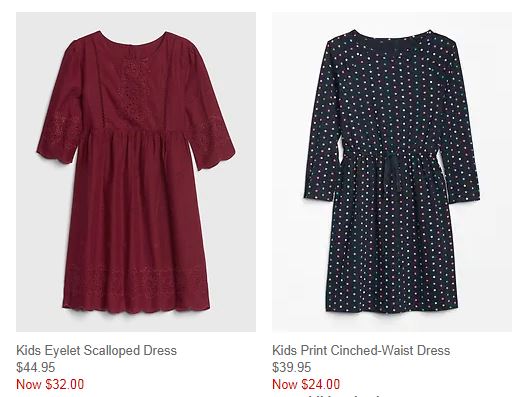Screen dimensions: 522x397
Task: Open the navy polka dot dress image
Action: pyautogui.click(x=392, y=172)
